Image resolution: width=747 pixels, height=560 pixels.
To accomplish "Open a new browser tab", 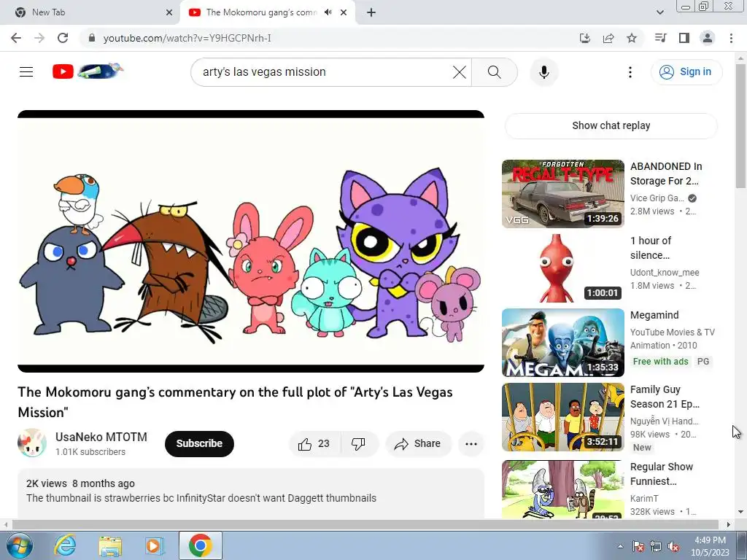I will coord(371,12).
